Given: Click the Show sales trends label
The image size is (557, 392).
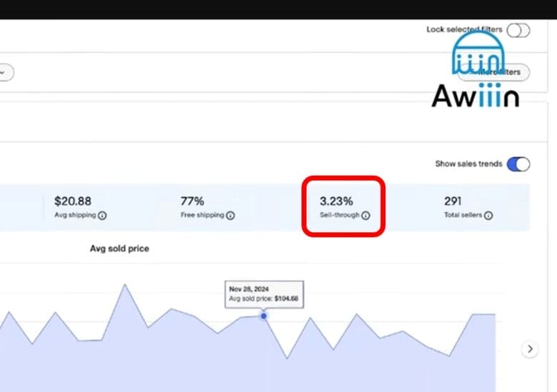Looking at the screenshot, I should 468,164.
